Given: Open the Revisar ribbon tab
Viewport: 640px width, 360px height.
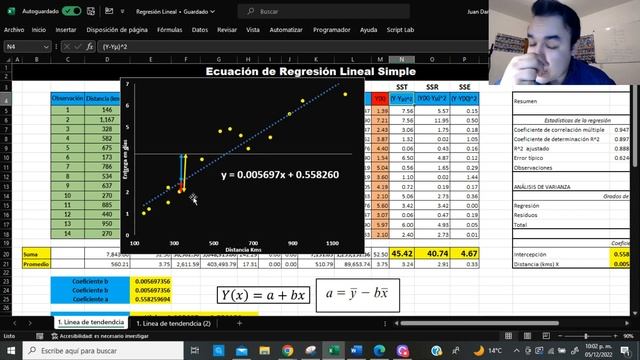Looking at the screenshot, I should pos(227,30).
